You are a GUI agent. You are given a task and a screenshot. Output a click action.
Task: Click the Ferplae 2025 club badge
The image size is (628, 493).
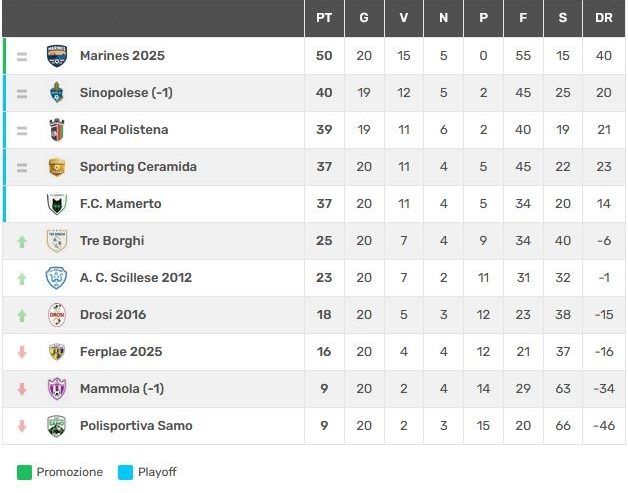[x=57, y=352]
